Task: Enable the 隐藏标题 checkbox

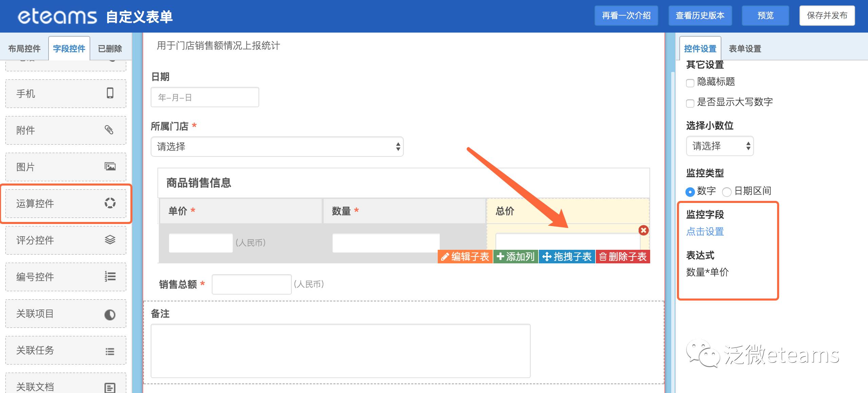Action: pos(690,83)
